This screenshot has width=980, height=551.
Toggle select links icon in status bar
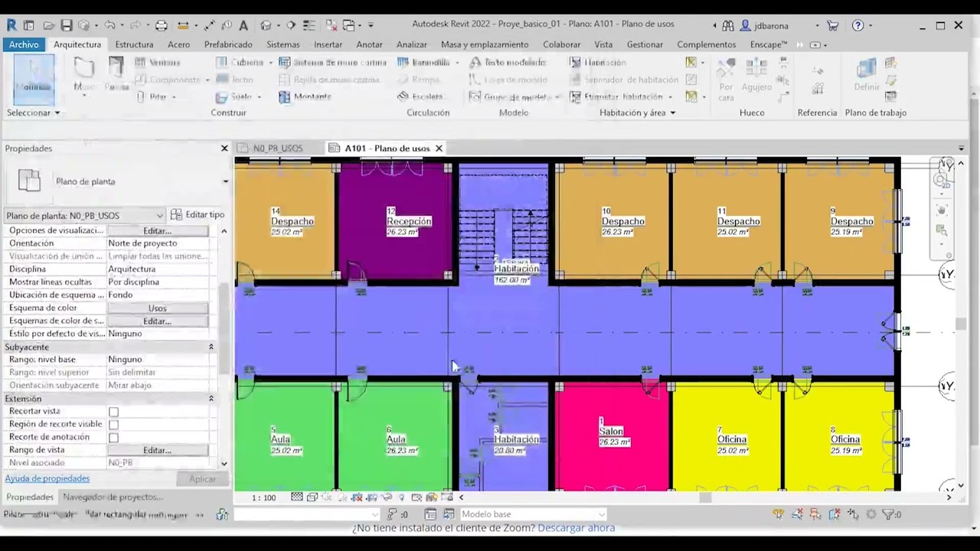coord(779,514)
